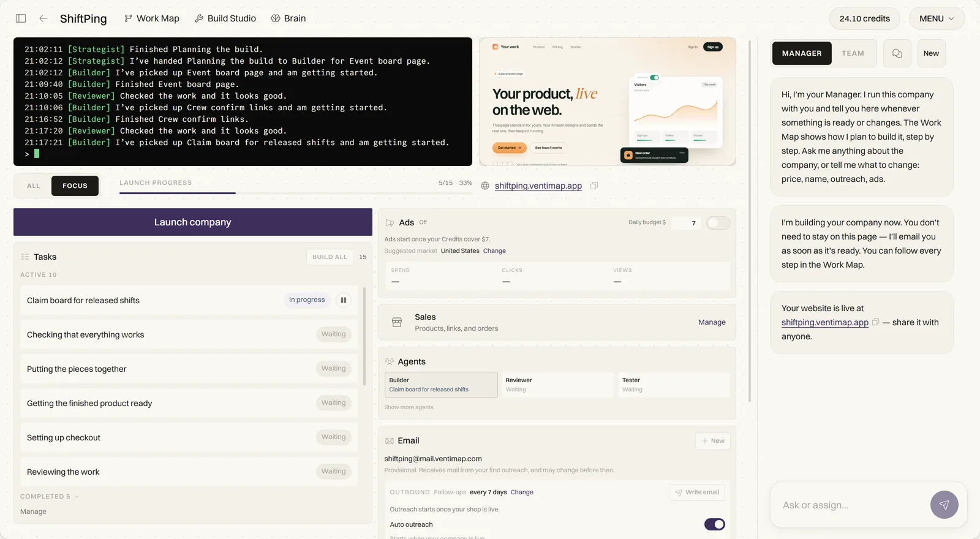Change follow-ups every 7 days interval
980x539 pixels.
click(x=522, y=492)
